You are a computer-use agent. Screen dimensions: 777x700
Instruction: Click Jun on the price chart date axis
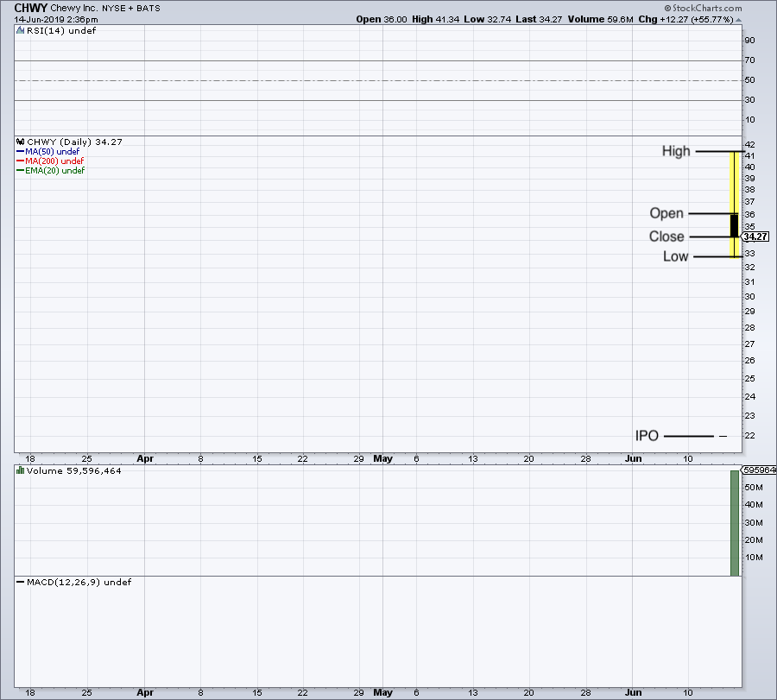pyautogui.click(x=634, y=458)
